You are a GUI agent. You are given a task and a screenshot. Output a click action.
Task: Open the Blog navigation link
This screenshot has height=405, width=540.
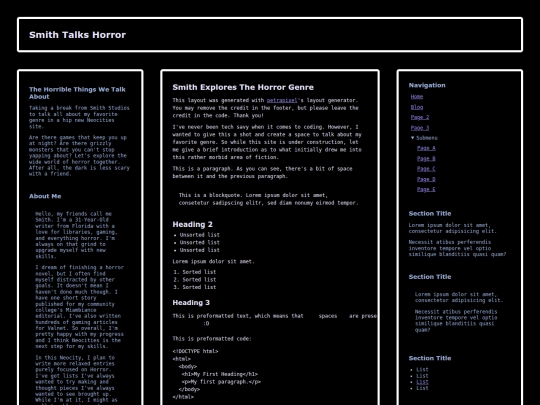[x=417, y=107]
